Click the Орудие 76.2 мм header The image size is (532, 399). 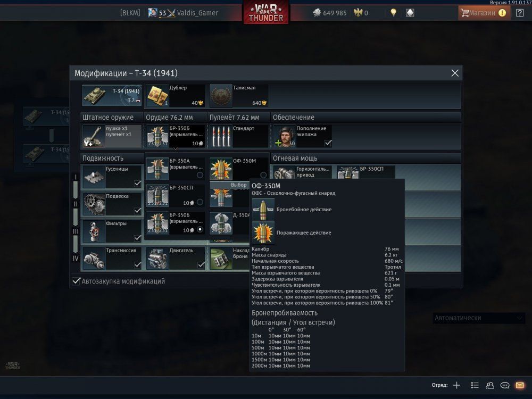169,118
